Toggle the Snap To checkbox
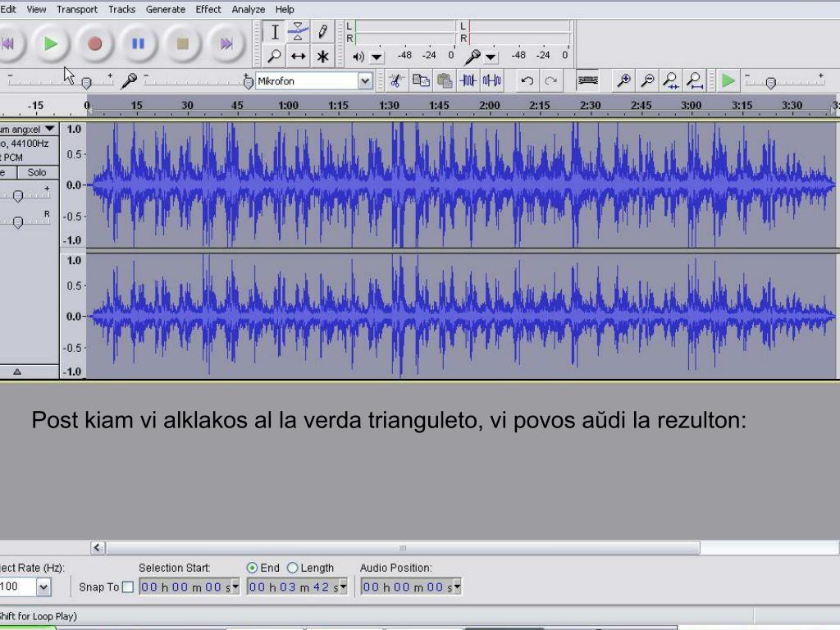840x630 pixels. [127, 587]
